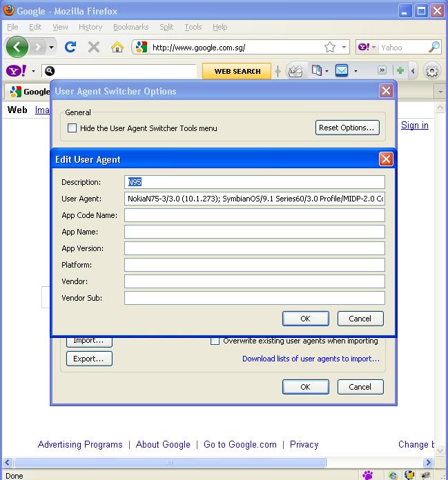Open the Yahoo! toolbar logo dropdown arrow
The height and width of the screenshot is (480, 448).
point(33,71)
